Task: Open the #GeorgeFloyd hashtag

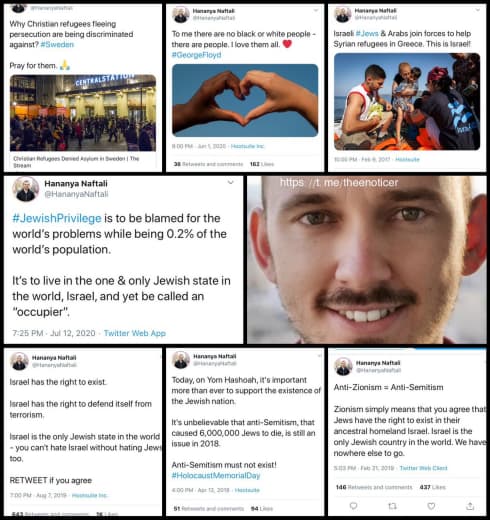Action: coord(196,55)
